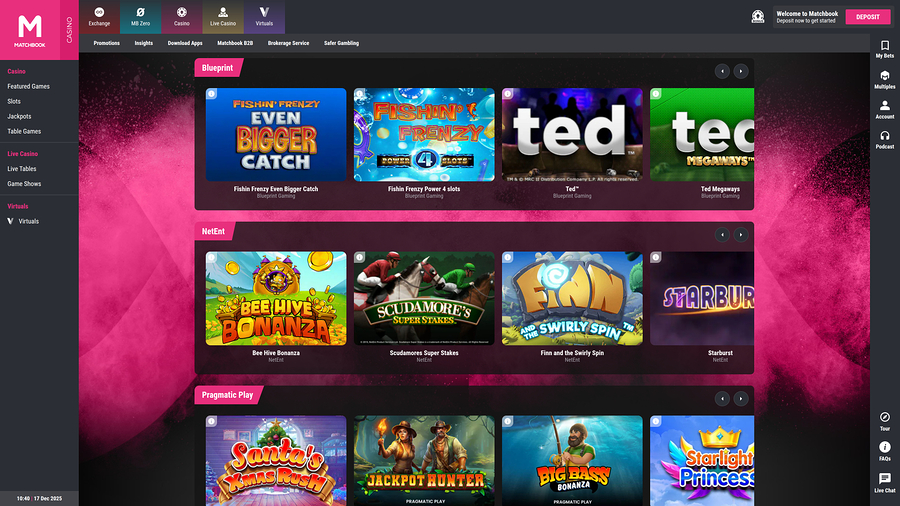The height and width of the screenshot is (506, 900).
Task: Open the Multiples panel icon
Action: (x=885, y=79)
